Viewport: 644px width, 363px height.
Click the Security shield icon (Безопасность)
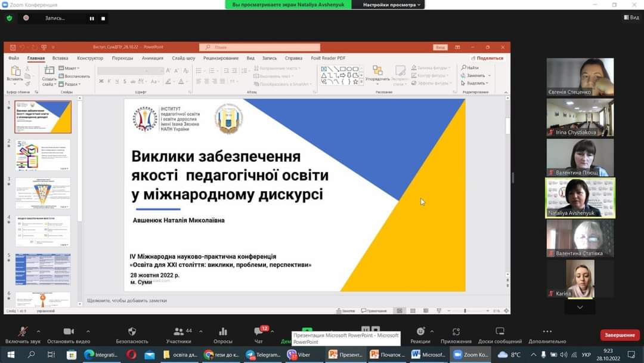pyautogui.click(x=132, y=332)
